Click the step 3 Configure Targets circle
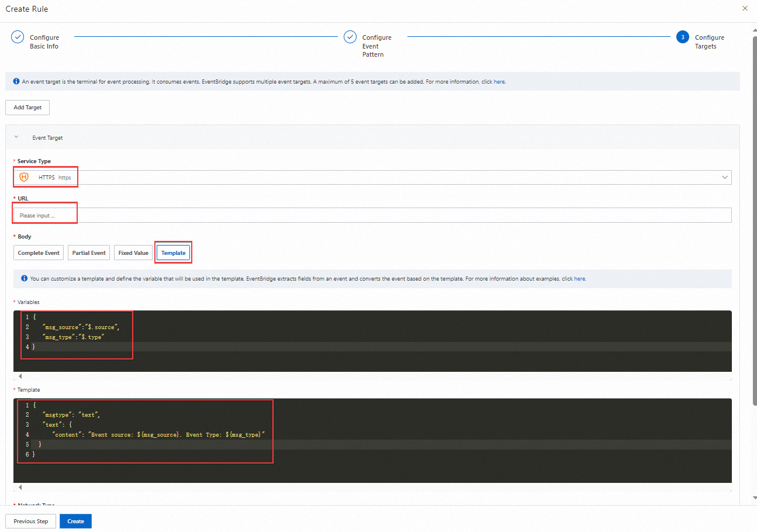This screenshot has width=757, height=532. pyautogui.click(x=682, y=37)
